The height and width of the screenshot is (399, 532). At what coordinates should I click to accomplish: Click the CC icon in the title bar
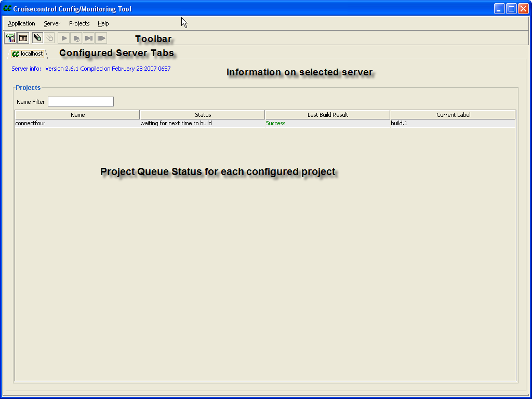[x=7, y=9]
